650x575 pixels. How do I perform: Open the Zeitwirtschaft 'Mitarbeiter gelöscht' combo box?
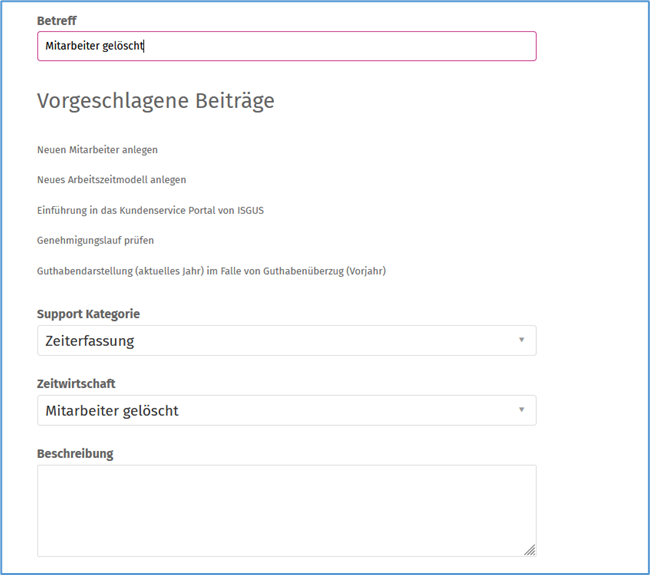click(287, 410)
